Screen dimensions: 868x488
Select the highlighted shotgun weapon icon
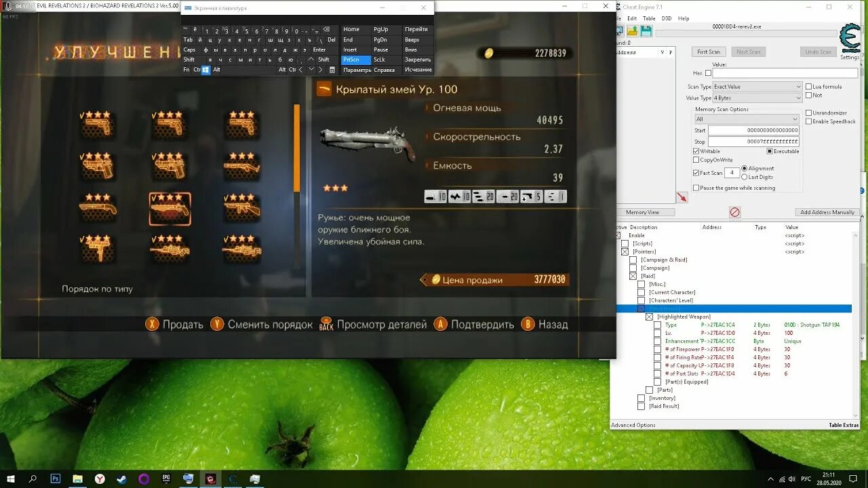click(x=170, y=208)
